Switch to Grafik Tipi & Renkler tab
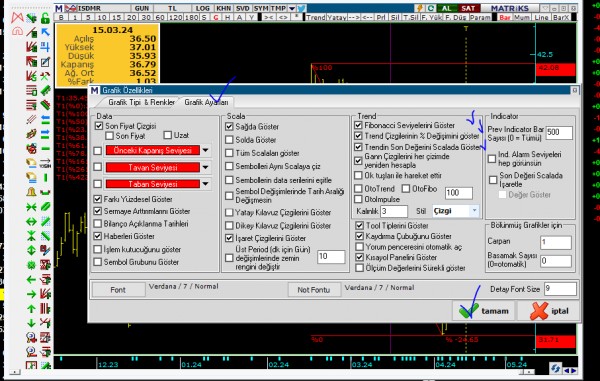The image size is (600, 381). (x=141, y=102)
